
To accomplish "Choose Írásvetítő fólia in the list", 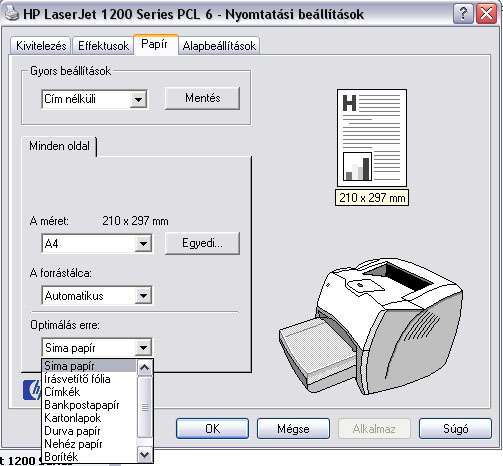I will tap(90, 379).
